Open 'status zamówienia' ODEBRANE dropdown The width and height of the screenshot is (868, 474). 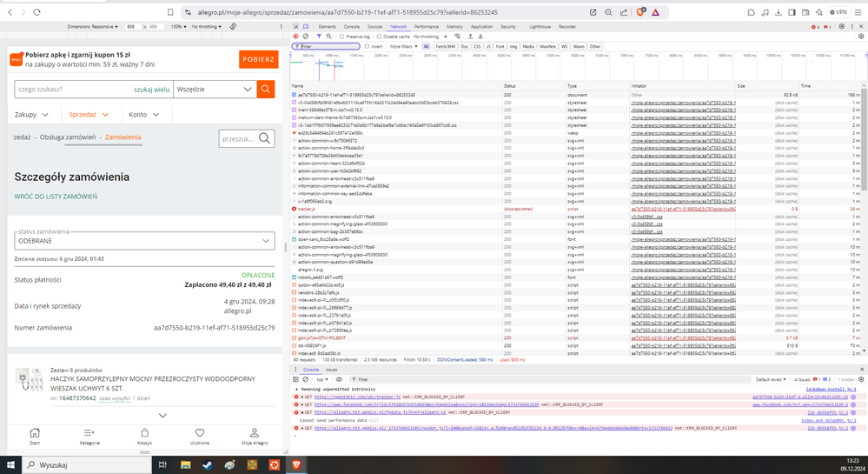[x=144, y=241]
